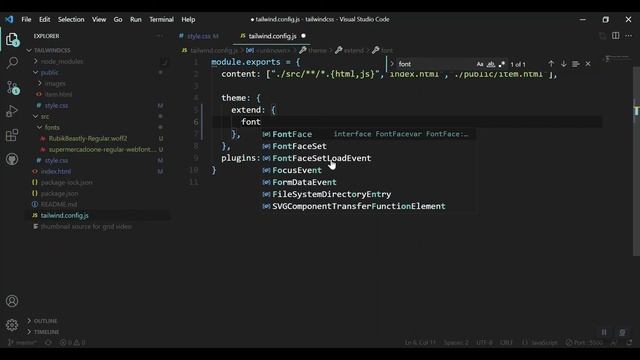Open the Terminal menu
Viewport: 640px width, 360px height.
[161, 19]
